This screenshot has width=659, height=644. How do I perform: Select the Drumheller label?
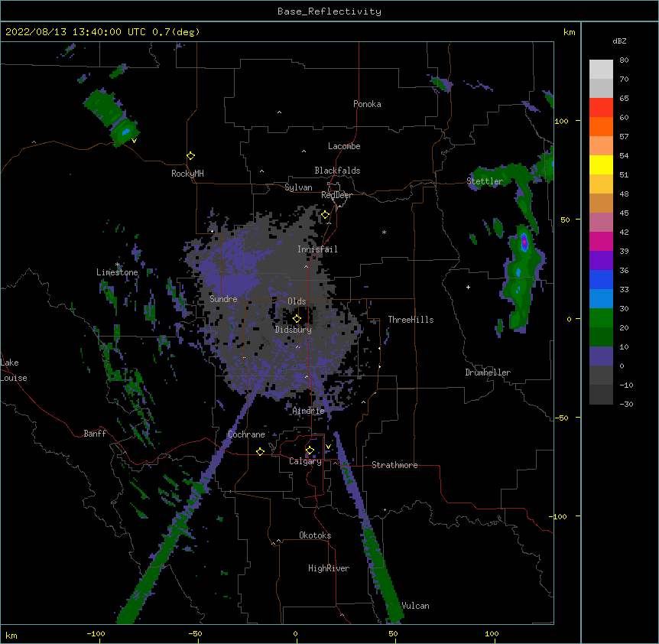[488, 372]
